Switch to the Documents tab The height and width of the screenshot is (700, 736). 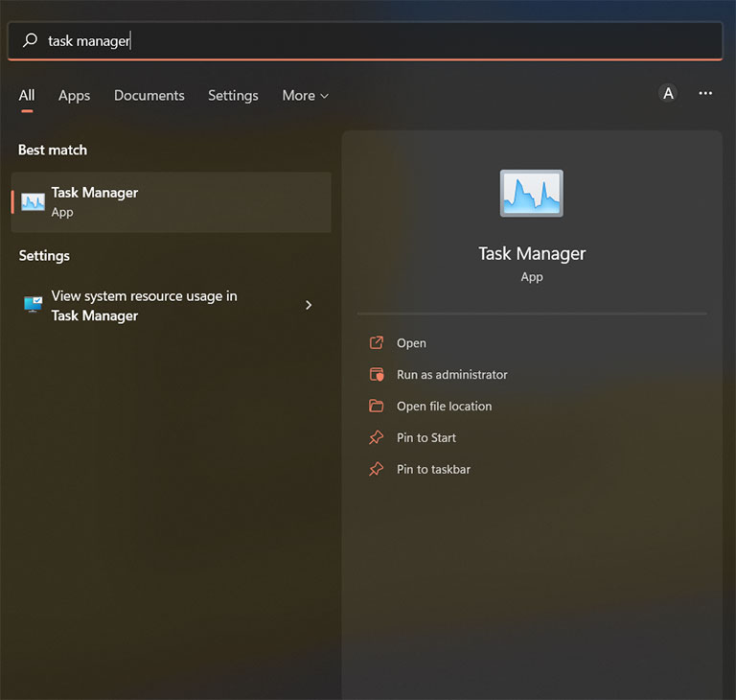(x=149, y=95)
